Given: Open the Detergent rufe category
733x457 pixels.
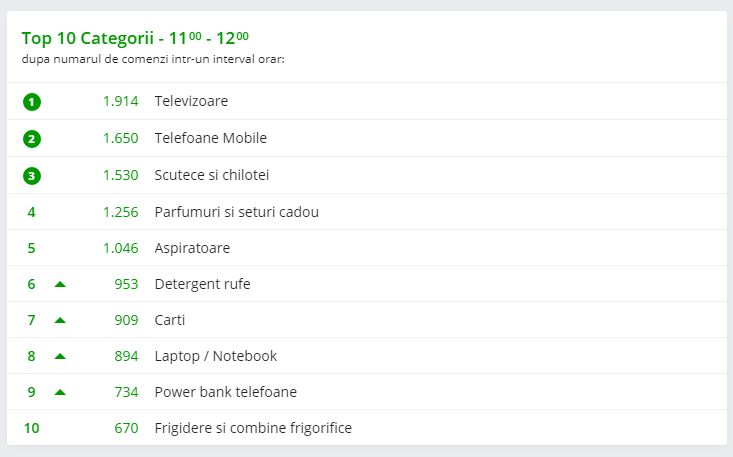Looking at the screenshot, I should (202, 284).
